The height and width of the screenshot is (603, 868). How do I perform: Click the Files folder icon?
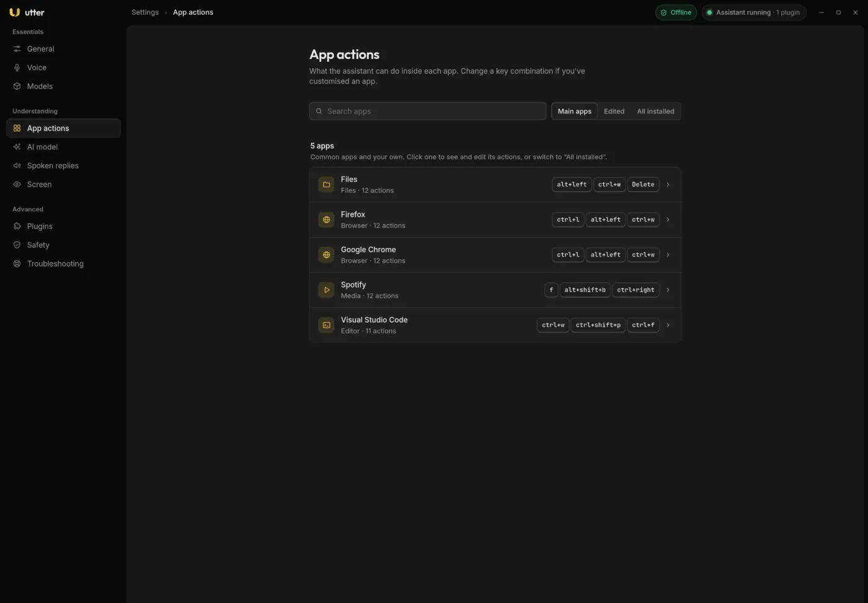point(326,185)
